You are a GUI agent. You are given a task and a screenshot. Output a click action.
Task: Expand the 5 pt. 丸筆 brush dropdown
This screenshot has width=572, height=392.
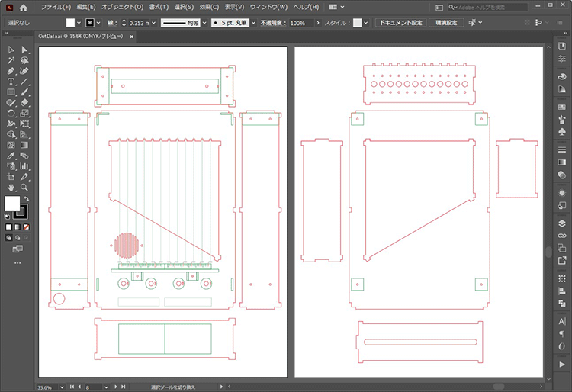coord(255,23)
